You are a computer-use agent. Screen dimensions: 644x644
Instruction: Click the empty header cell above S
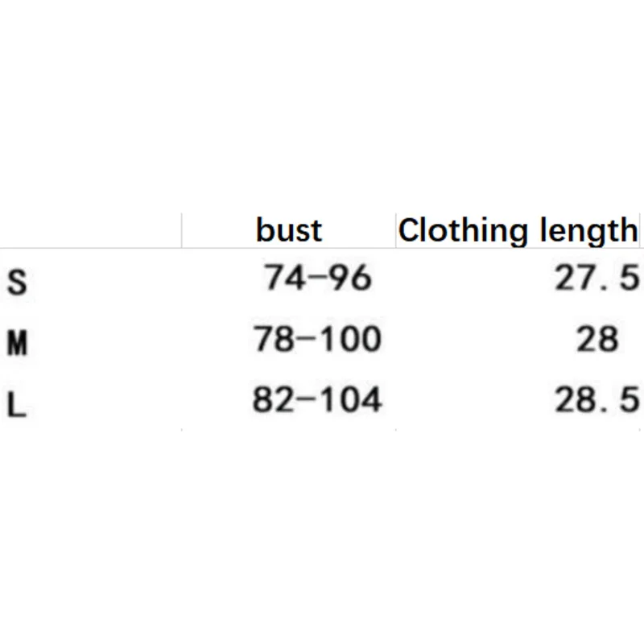[x=90, y=231]
